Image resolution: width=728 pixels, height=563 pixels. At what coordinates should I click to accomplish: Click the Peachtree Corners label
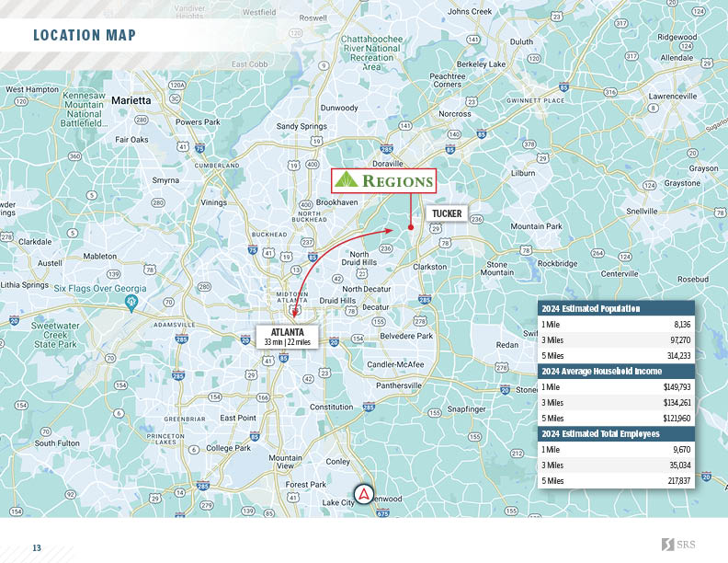click(448, 80)
